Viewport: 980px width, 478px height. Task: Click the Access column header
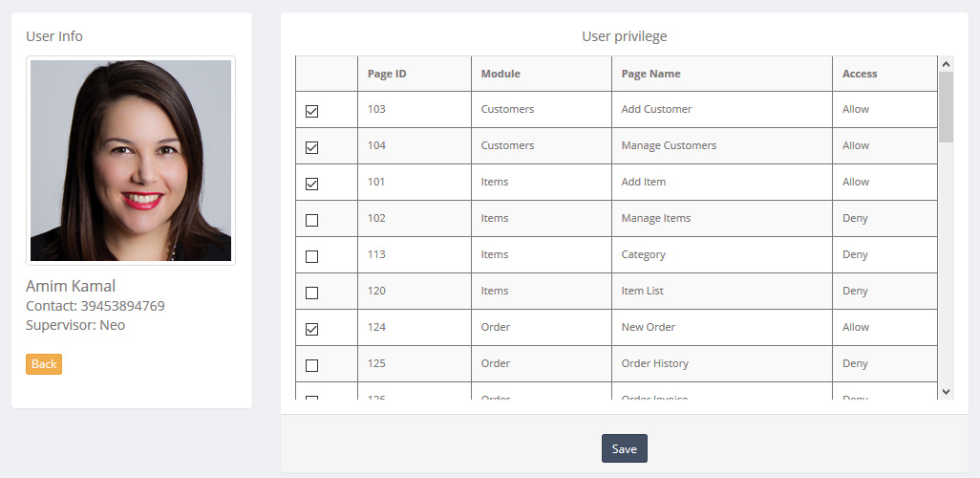point(860,74)
